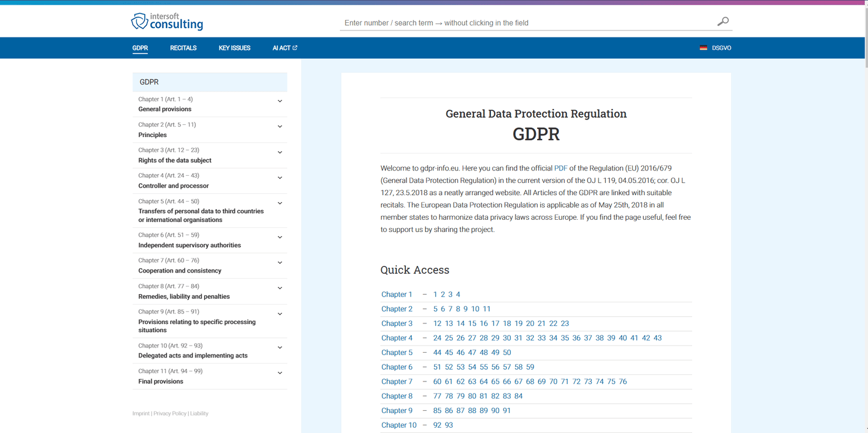Open the Recitals menu item

click(x=183, y=48)
